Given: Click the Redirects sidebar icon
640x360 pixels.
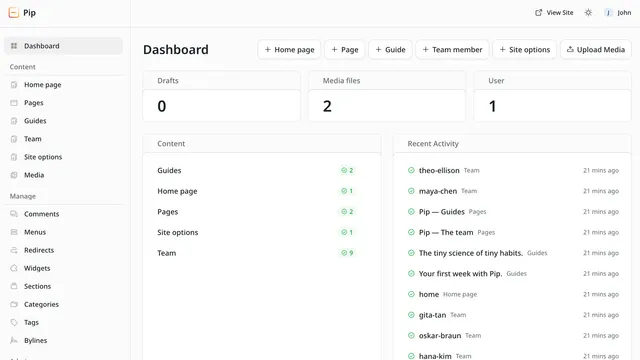Looking at the screenshot, I should pos(14,250).
